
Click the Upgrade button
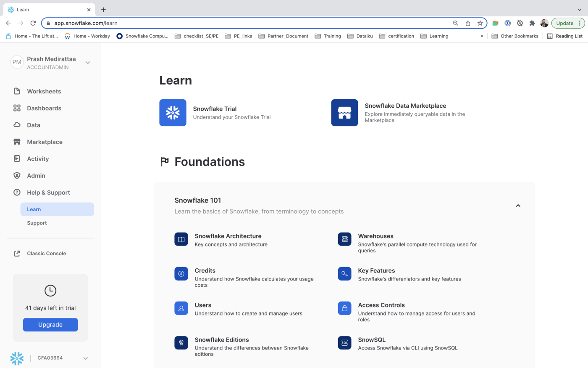click(x=50, y=325)
